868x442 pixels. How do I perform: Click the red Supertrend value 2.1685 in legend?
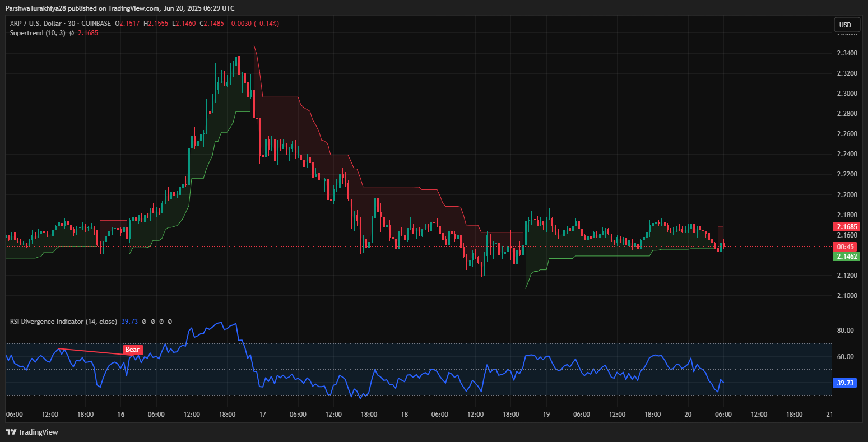click(87, 33)
